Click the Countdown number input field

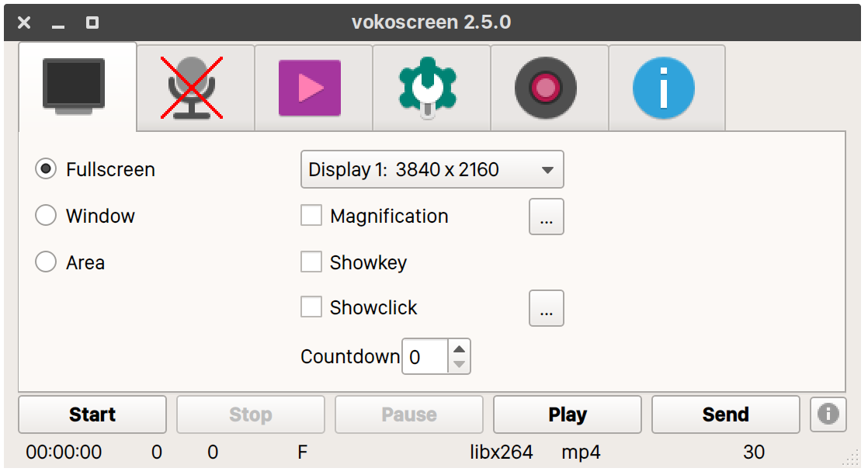tap(425, 357)
